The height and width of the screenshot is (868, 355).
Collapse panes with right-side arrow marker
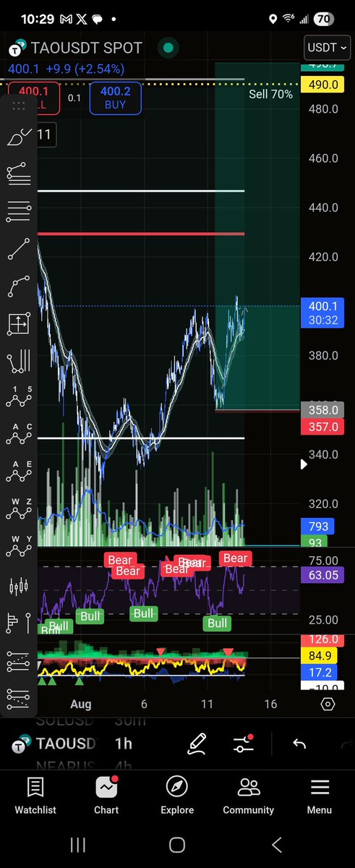point(304,465)
